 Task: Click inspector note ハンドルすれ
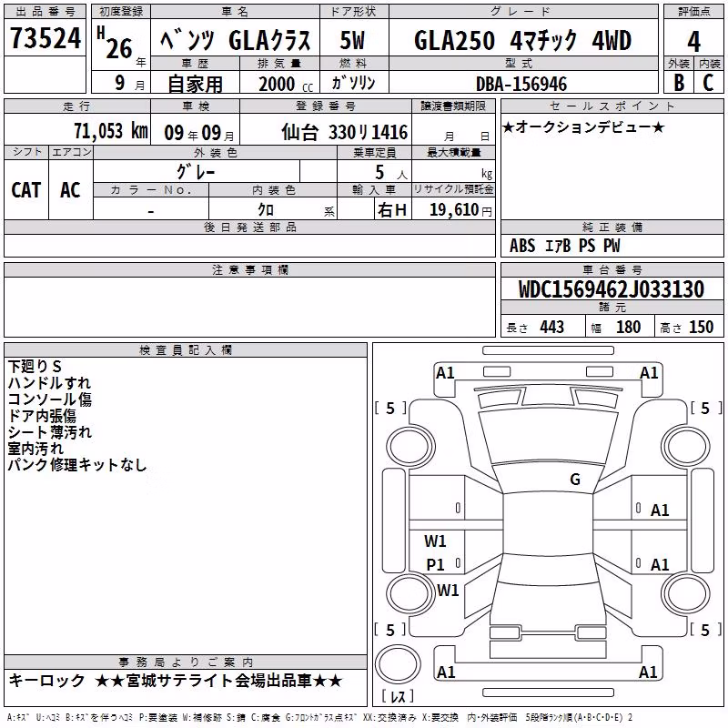pos(49,383)
